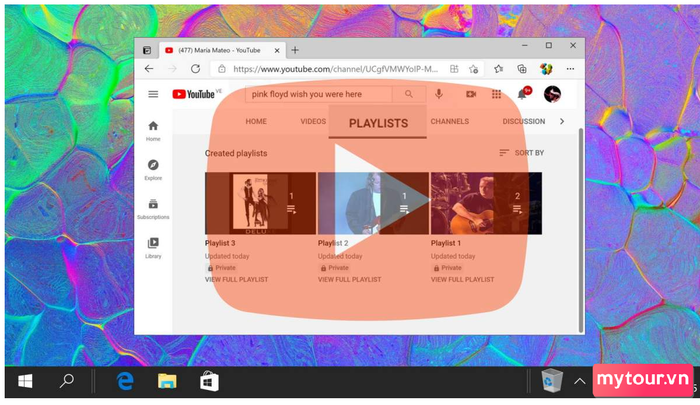700x405 pixels.
Task: Open the Playlist 2 thumbnail
Action: [x=373, y=203]
